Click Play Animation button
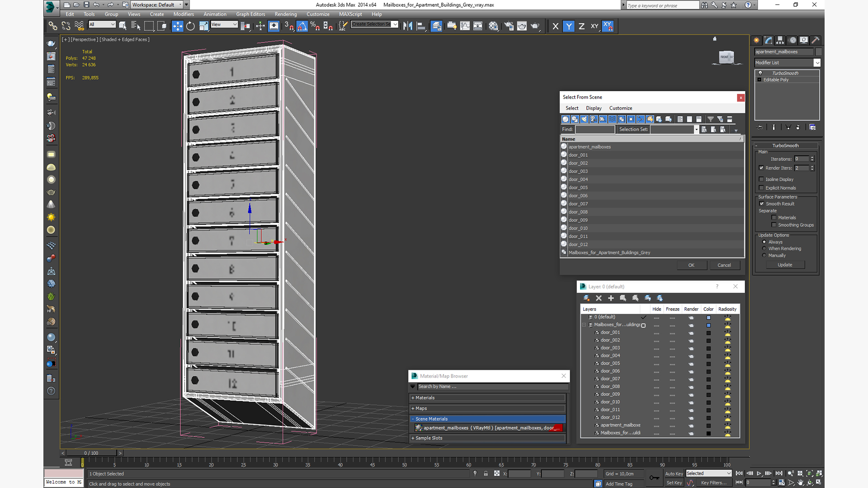The image size is (868, 488). point(759,474)
